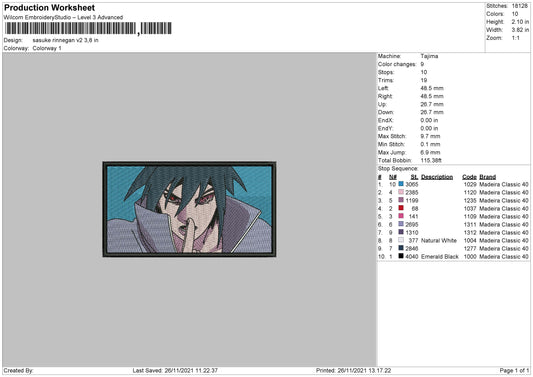
Task: Click the Natural White color swatch
Action: click(x=401, y=240)
